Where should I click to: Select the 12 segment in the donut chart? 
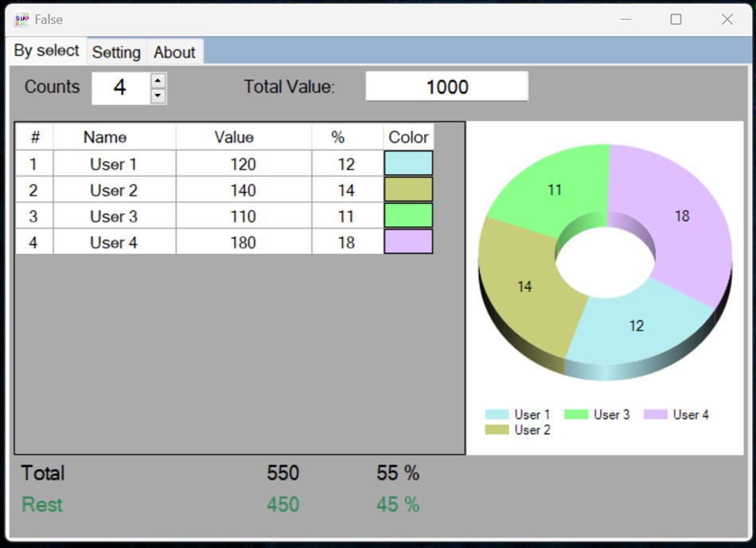click(x=635, y=325)
